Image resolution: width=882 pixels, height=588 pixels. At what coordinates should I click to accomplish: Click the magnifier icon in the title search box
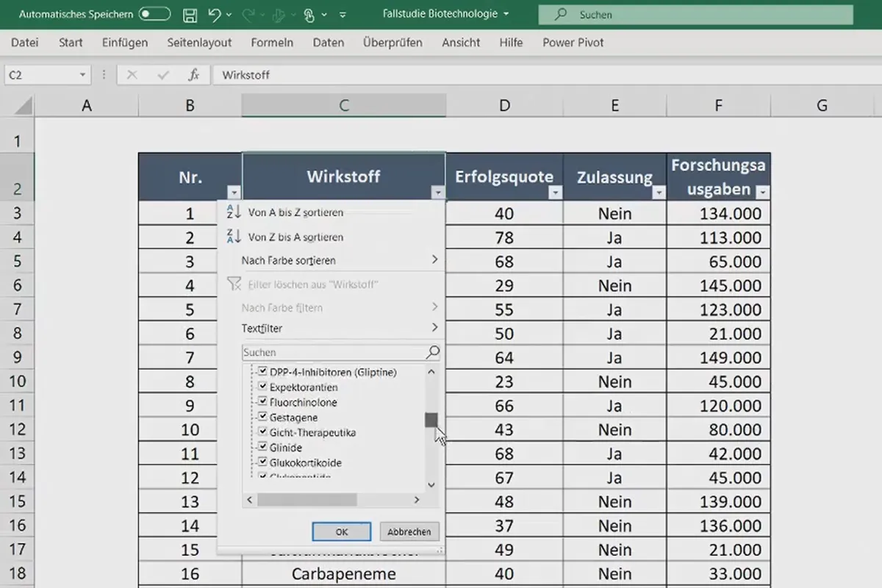tap(562, 15)
